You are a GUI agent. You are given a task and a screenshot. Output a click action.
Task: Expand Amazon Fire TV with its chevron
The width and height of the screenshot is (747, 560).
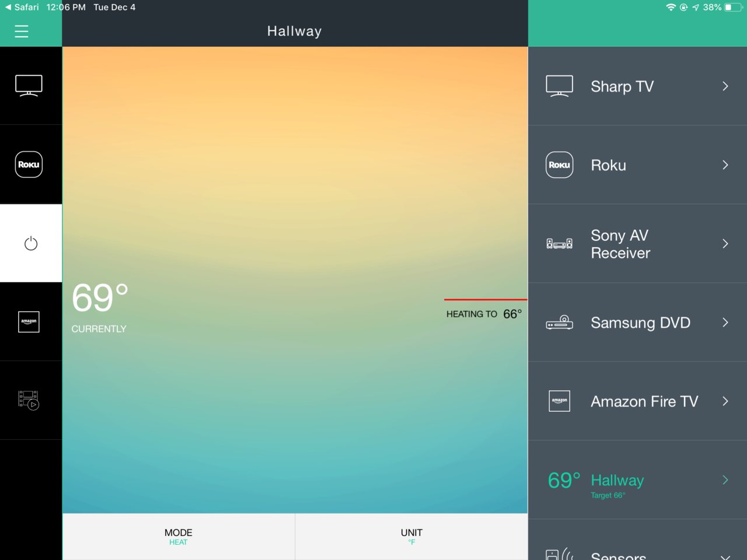tap(725, 401)
